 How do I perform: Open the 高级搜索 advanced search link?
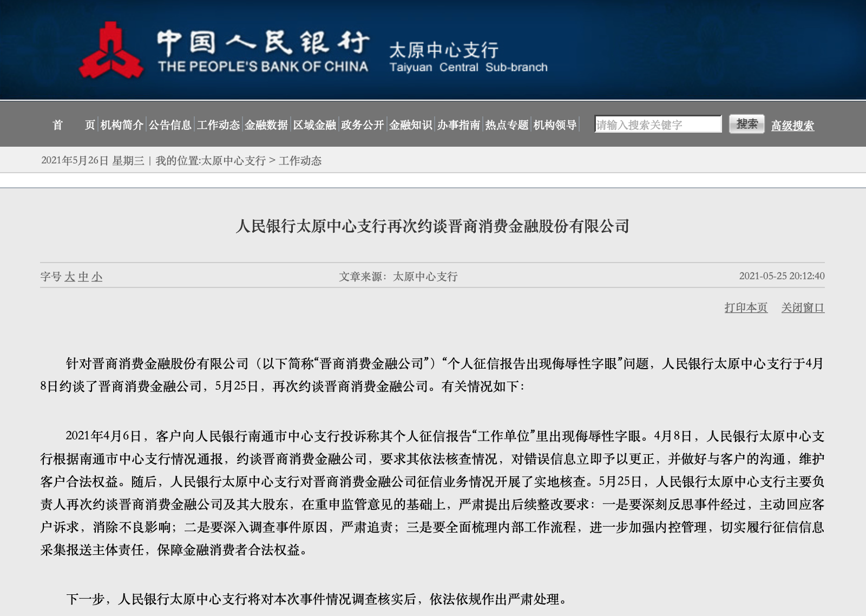(x=792, y=126)
